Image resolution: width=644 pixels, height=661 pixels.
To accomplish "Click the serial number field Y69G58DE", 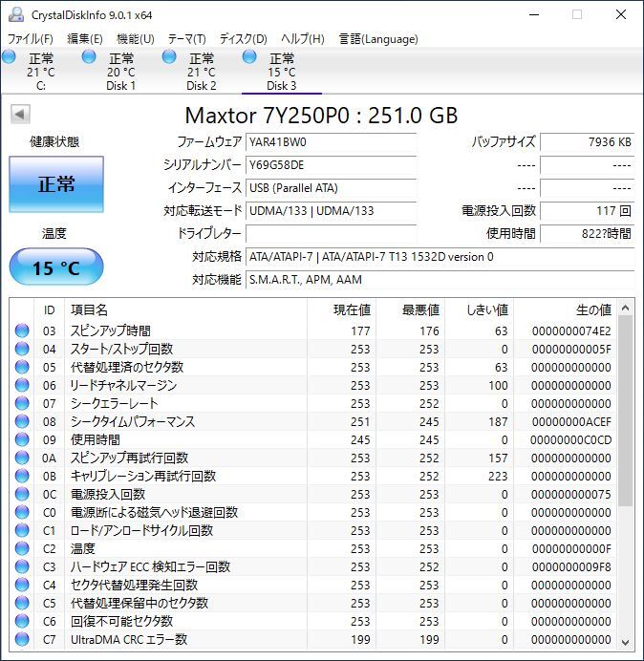I will tap(331, 165).
